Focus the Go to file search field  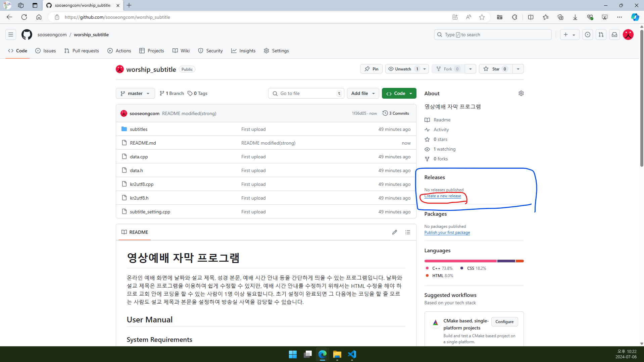(306, 93)
